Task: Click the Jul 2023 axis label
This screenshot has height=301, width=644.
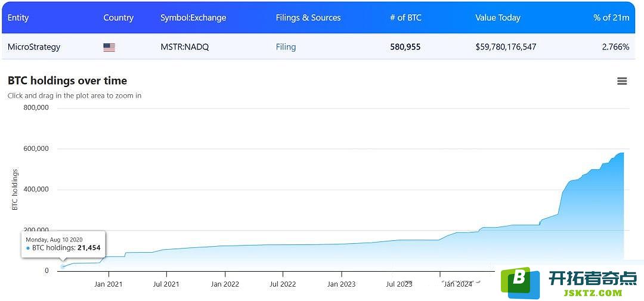Action: (x=399, y=284)
